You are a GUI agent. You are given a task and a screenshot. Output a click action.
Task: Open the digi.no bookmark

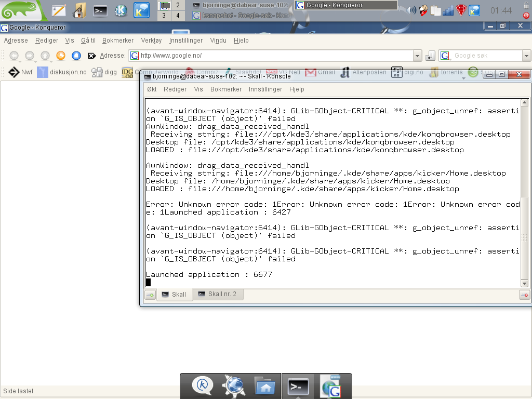(x=407, y=72)
